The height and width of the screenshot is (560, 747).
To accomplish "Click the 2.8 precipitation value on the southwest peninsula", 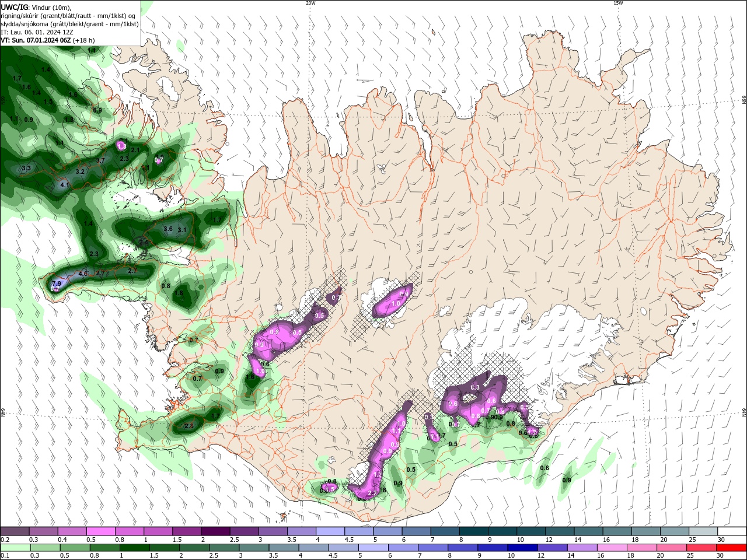I will click(189, 426).
